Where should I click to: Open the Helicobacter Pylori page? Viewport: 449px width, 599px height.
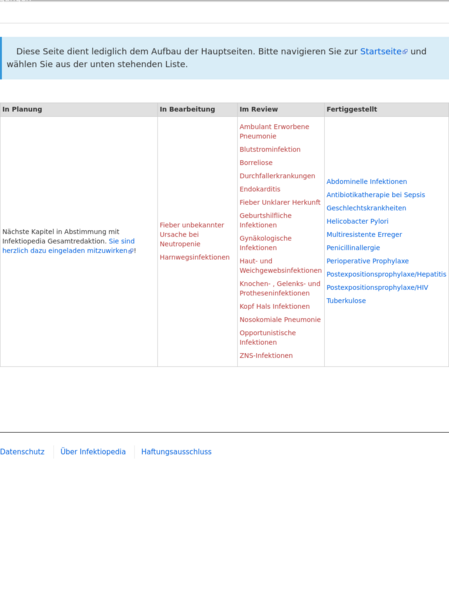[357, 221]
